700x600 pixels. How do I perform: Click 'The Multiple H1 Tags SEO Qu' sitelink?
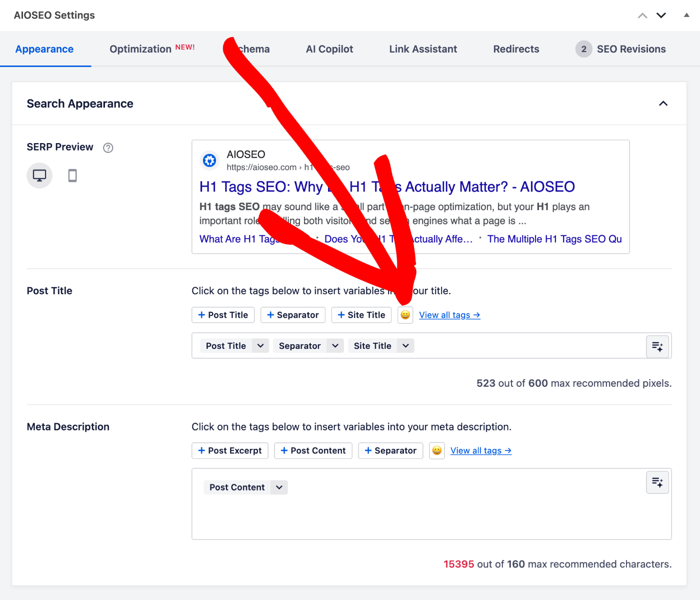(554, 239)
